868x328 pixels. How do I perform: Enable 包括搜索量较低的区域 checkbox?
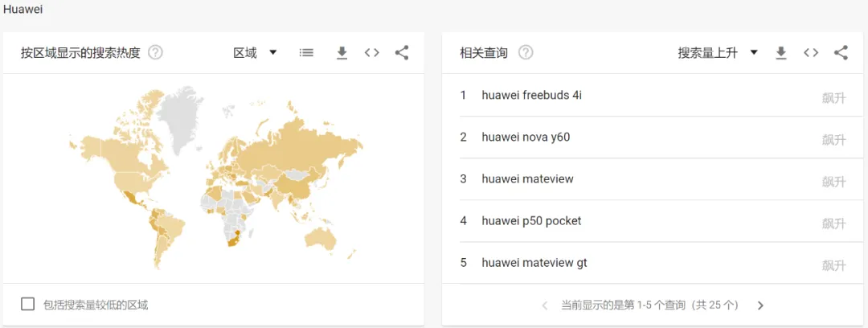27,304
